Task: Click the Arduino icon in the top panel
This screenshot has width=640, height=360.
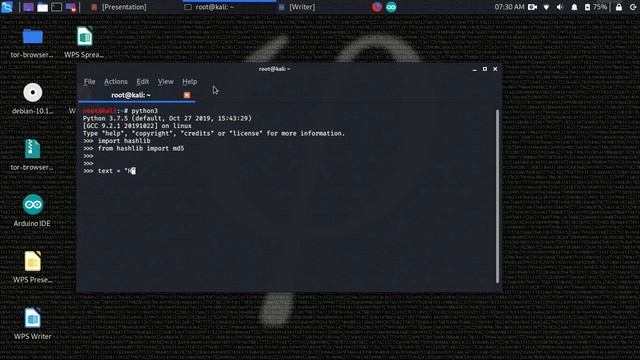Action: [391, 7]
